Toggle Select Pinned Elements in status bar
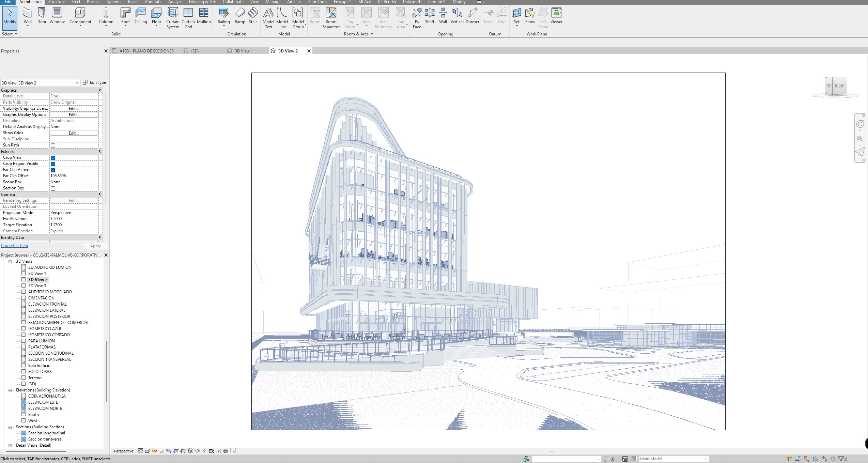The image size is (868, 463). pyautogui.click(x=806, y=459)
